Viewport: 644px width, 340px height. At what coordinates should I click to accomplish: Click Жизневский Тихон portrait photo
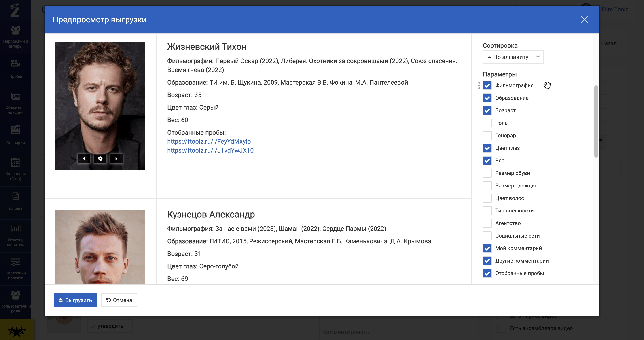click(x=100, y=106)
